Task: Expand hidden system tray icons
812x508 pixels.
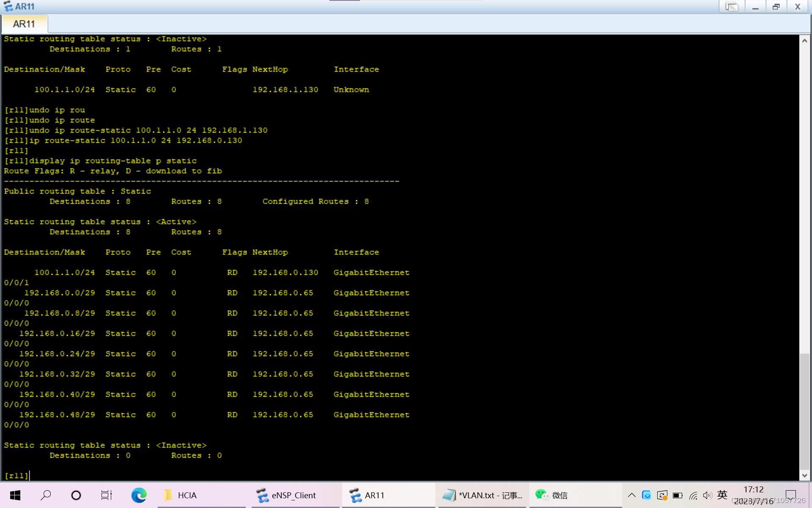Action: [631, 495]
